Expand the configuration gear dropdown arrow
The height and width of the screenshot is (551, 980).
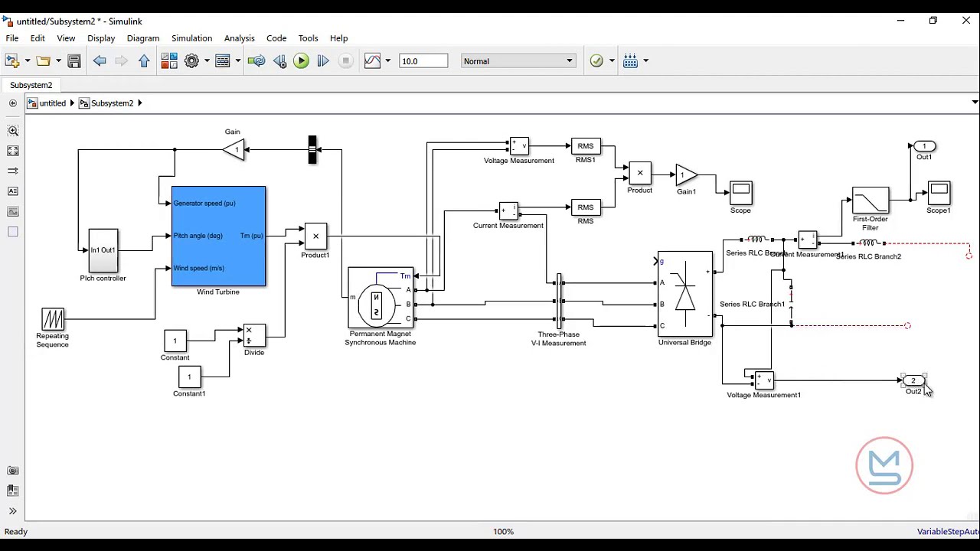pos(207,61)
